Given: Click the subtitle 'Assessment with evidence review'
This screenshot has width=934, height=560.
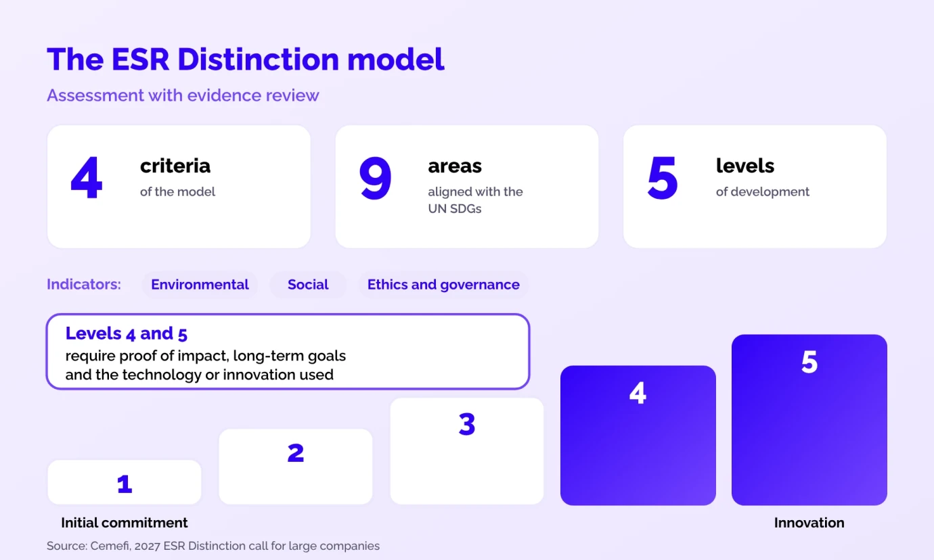Looking at the screenshot, I should pos(183,95).
